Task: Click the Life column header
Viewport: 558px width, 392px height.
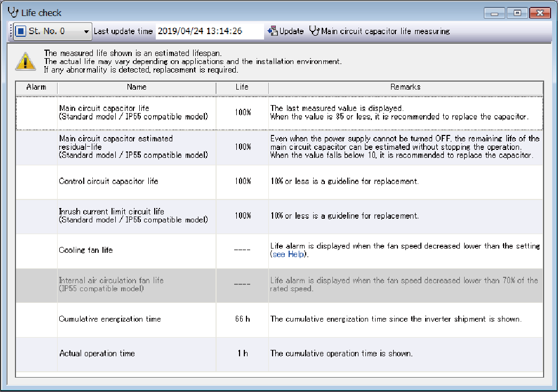Action: [242, 87]
